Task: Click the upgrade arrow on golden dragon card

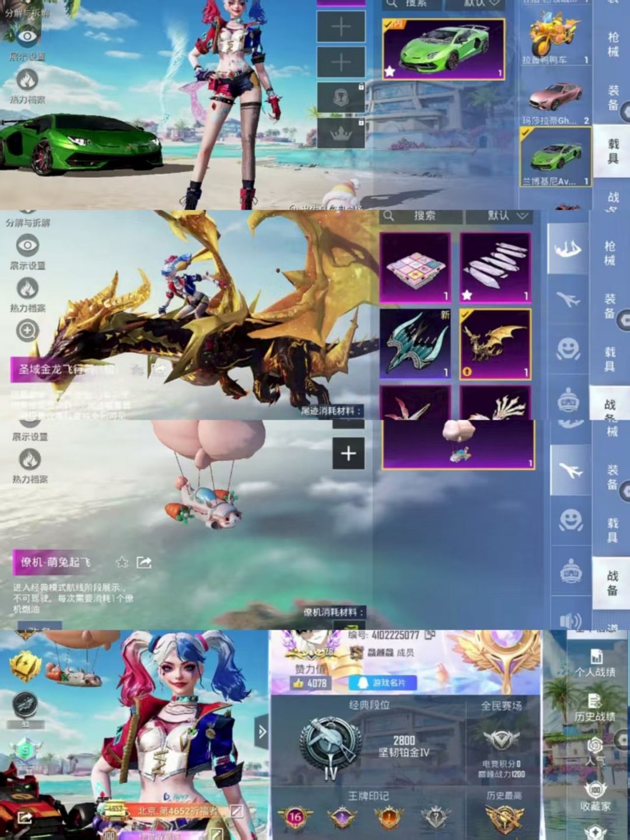Action: click(467, 371)
